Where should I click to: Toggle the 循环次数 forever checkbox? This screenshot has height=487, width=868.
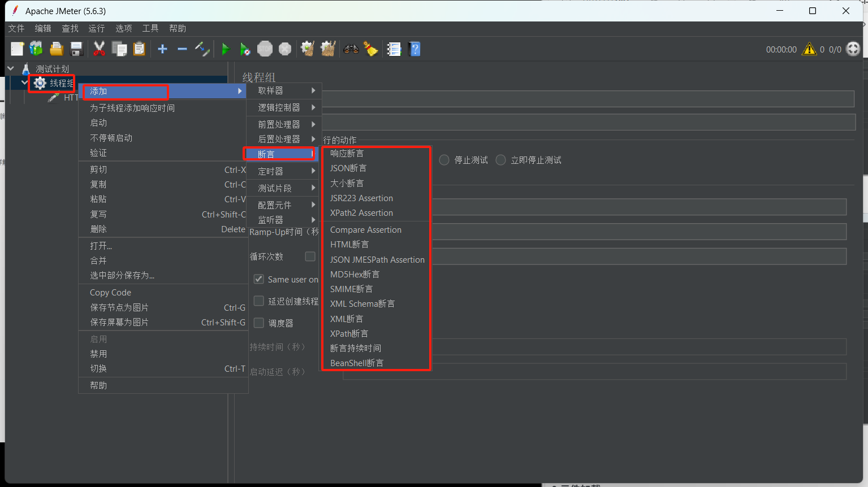click(x=310, y=256)
